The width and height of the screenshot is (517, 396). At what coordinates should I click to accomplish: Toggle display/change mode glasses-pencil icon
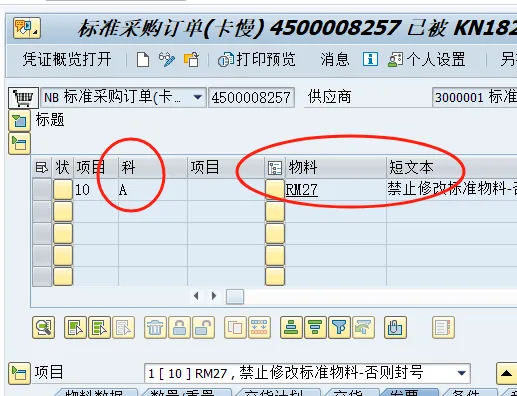[x=167, y=60]
